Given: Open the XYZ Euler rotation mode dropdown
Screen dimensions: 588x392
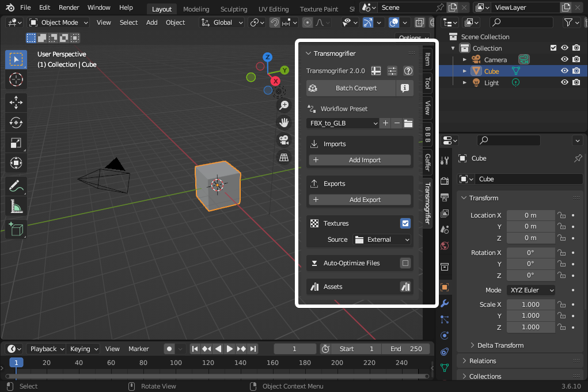Looking at the screenshot, I should click(x=530, y=290).
